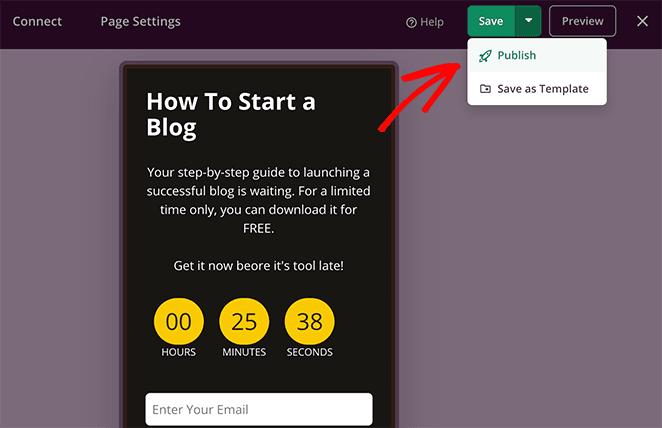Focus the Enter Your Email field
662x428 pixels.
click(x=259, y=409)
